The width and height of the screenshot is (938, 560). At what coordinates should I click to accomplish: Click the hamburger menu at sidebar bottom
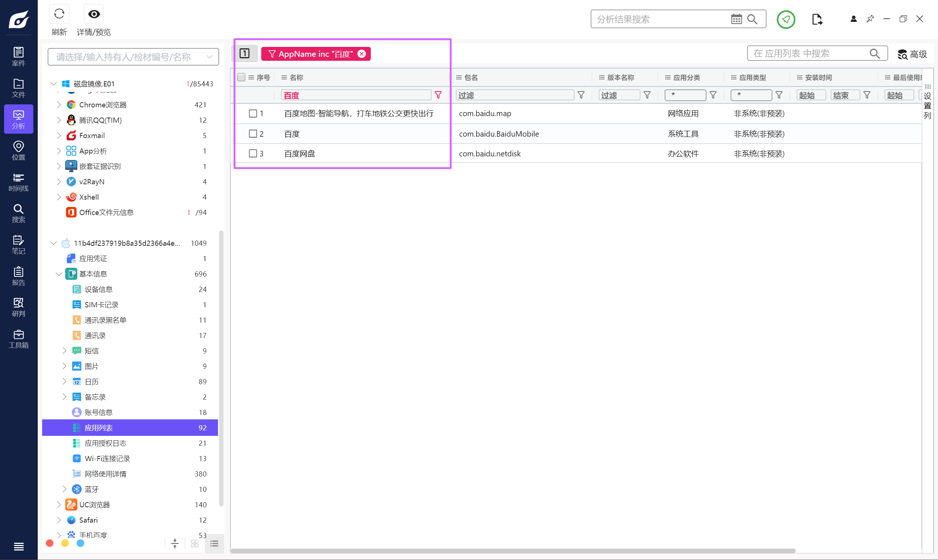coord(18,546)
